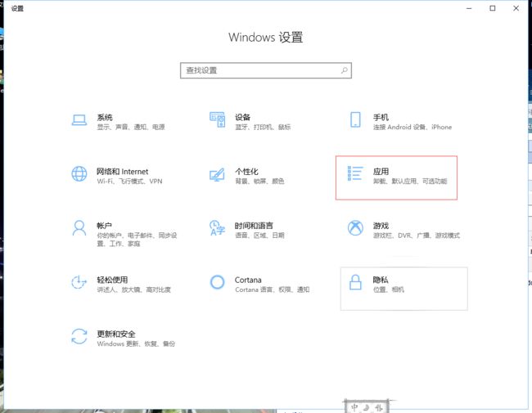This screenshot has height=413, width=532.
Task: Select the 手机 category title
Action: [x=381, y=117]
